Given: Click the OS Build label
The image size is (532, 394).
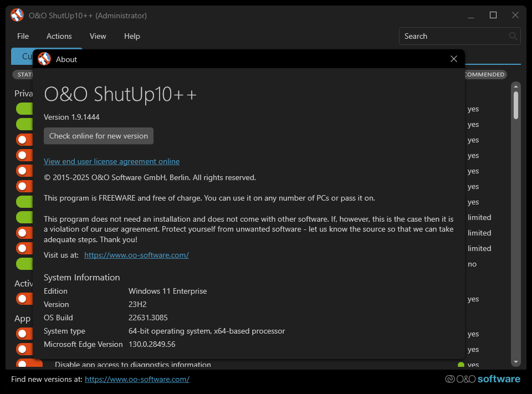Looking at the screenshot, I should 58,318.
